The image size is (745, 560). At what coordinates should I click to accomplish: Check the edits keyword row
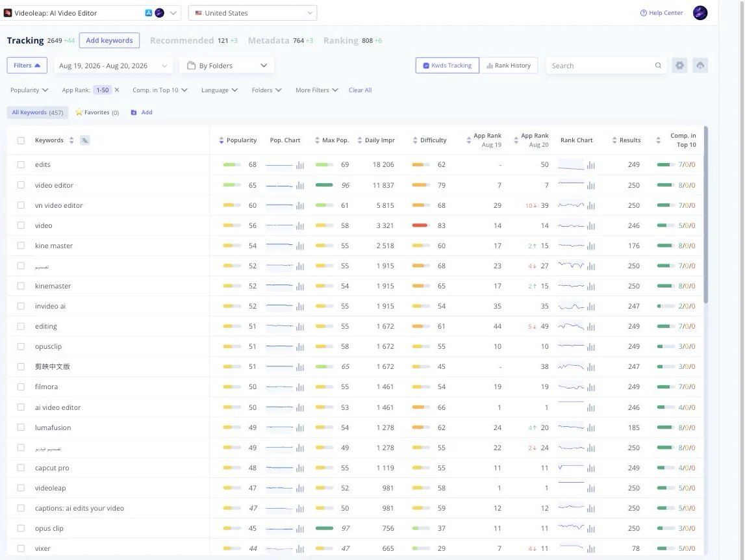click(21, 164)
